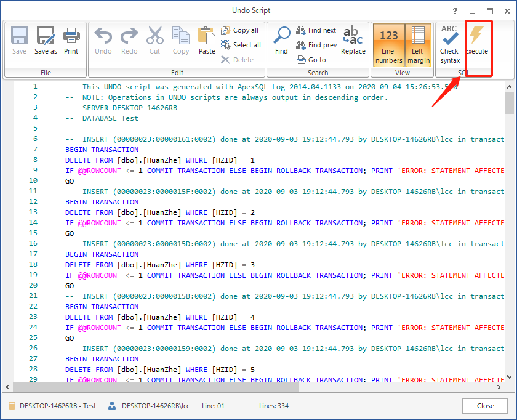Click line 1 UNDO script header comment
The height and width of the screenshot is (420, 517).
click(x=262, y=87)
